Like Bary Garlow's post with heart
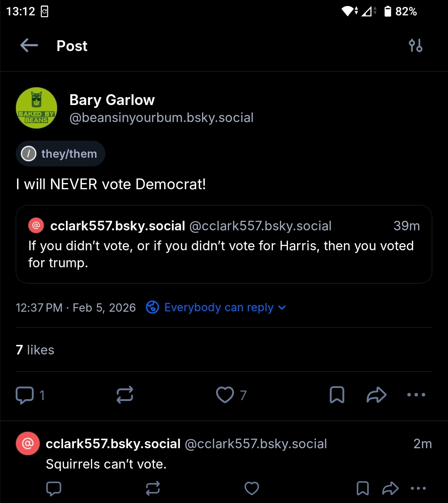 [225, 395]
